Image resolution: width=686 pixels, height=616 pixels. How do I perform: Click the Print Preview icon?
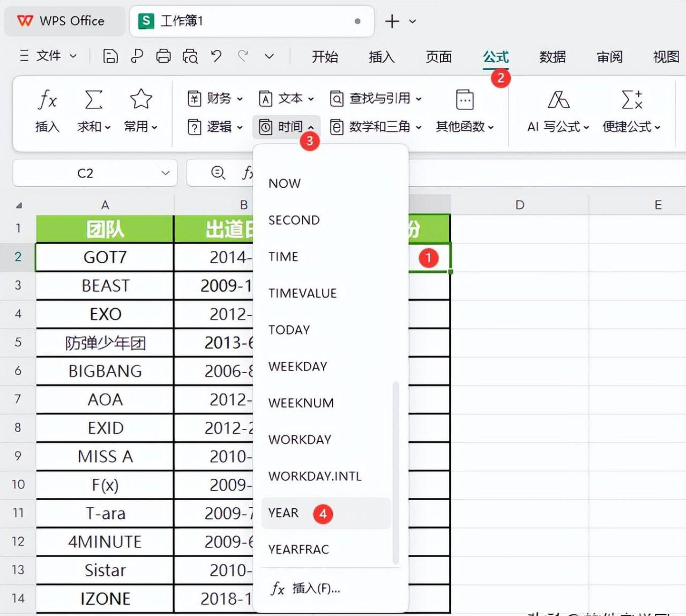[x=190, y=56]
